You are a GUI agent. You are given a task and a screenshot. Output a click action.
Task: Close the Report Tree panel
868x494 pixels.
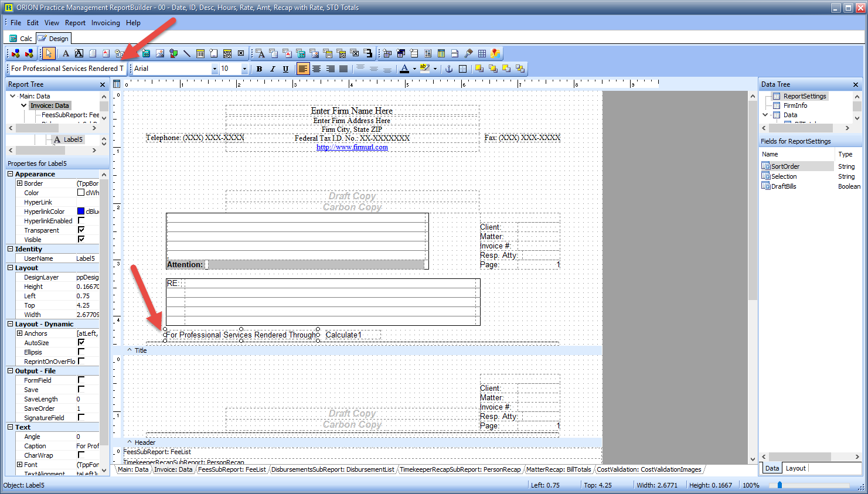click(x=103, y=85)
